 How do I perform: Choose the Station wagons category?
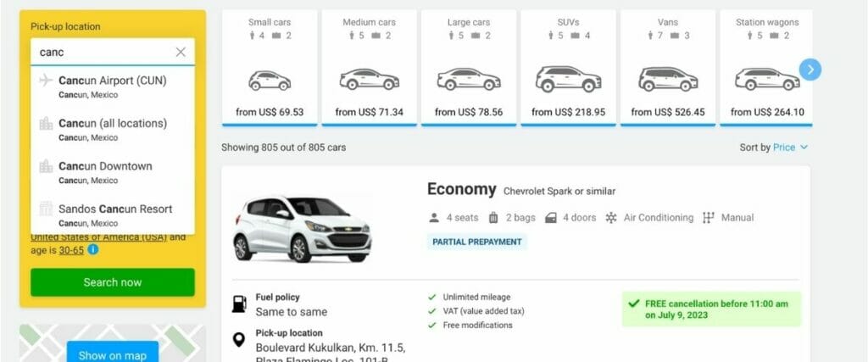point(766,68)
